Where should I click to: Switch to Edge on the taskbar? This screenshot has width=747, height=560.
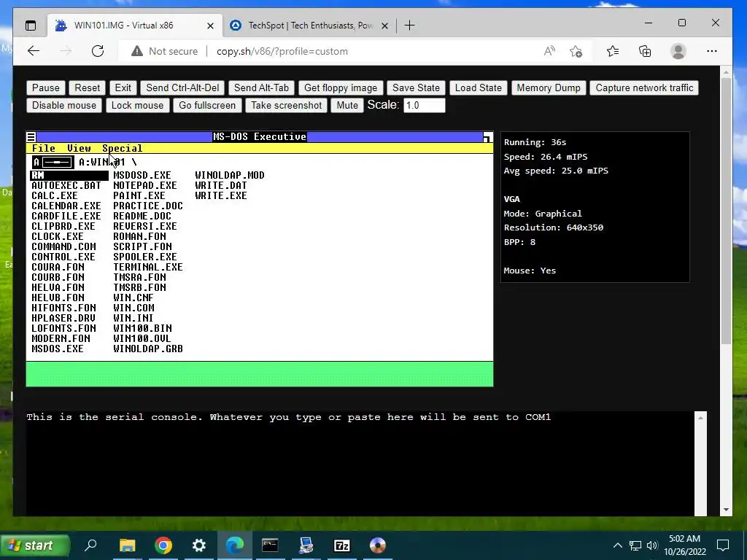[x=234, y=545]
